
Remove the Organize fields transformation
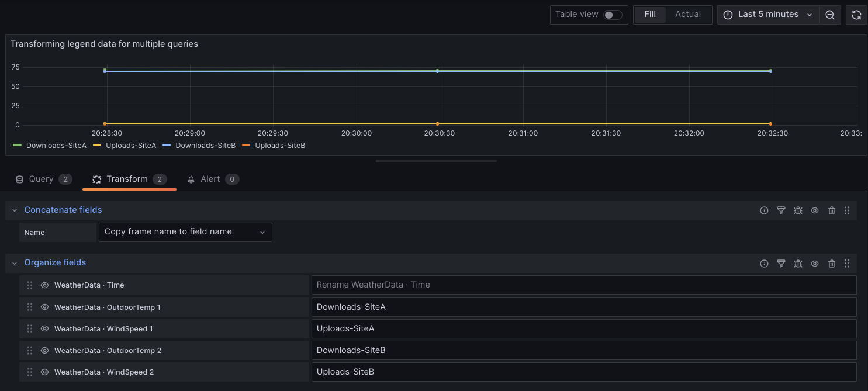tap(832, 264)
